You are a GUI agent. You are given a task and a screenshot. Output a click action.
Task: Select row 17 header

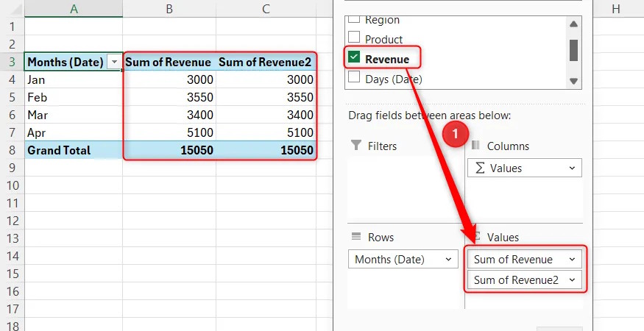coord(12,309)
